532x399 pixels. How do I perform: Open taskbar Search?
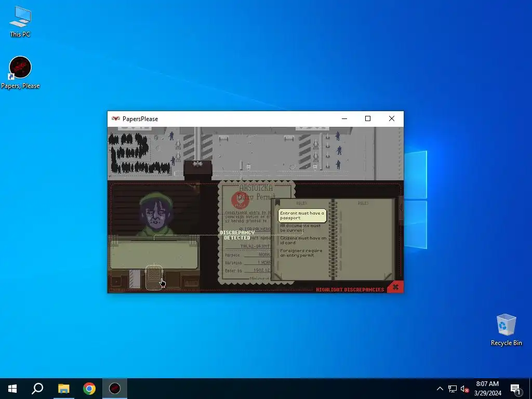click(37, 389)
